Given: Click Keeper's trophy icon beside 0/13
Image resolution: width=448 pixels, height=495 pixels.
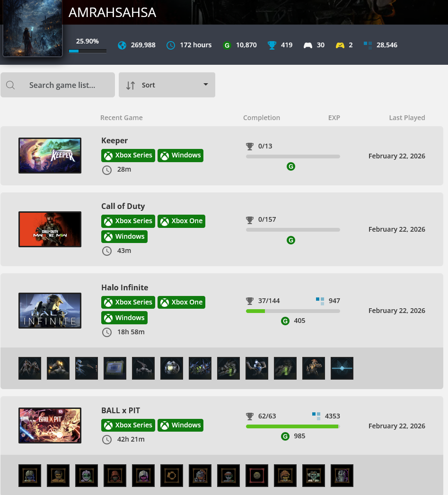Looking at the screenshot, I should 250,146.
